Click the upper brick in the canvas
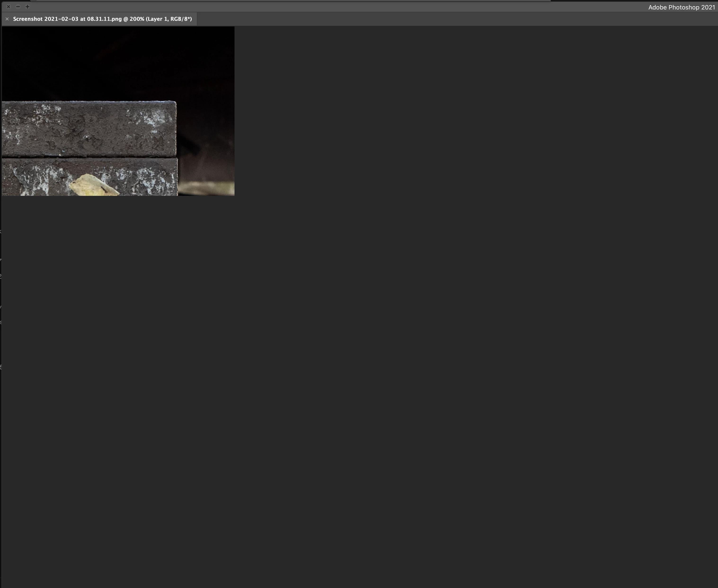Image resolution: width=718 pixels, height=588 pixels. point(88,130)
